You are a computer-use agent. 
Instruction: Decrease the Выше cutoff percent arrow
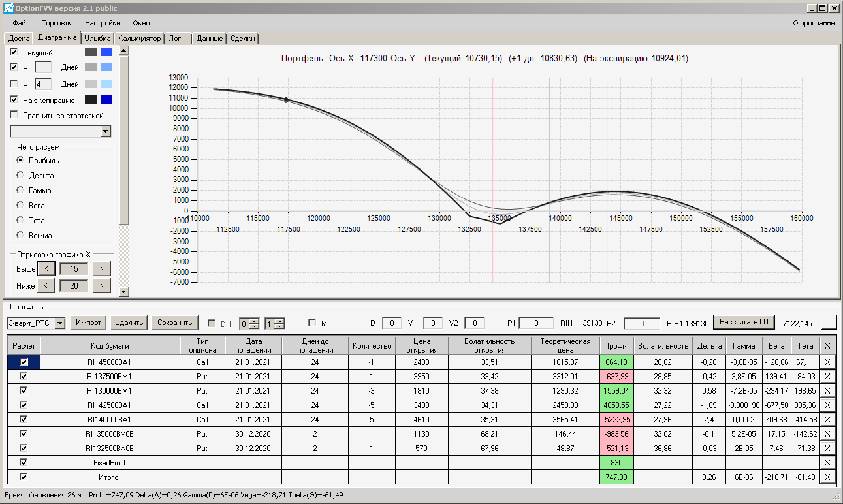46,268
